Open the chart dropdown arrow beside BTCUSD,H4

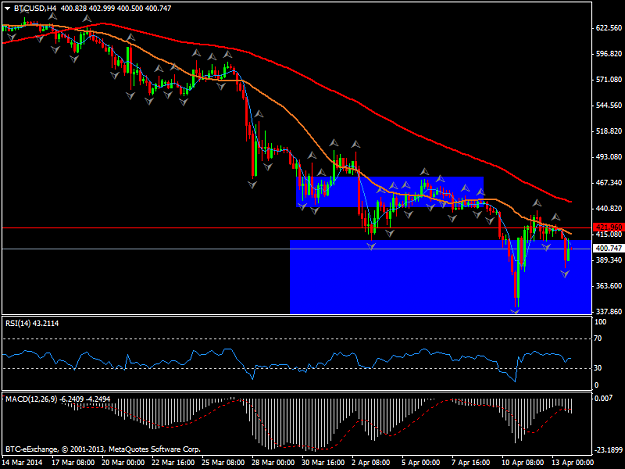pos(8,8)
